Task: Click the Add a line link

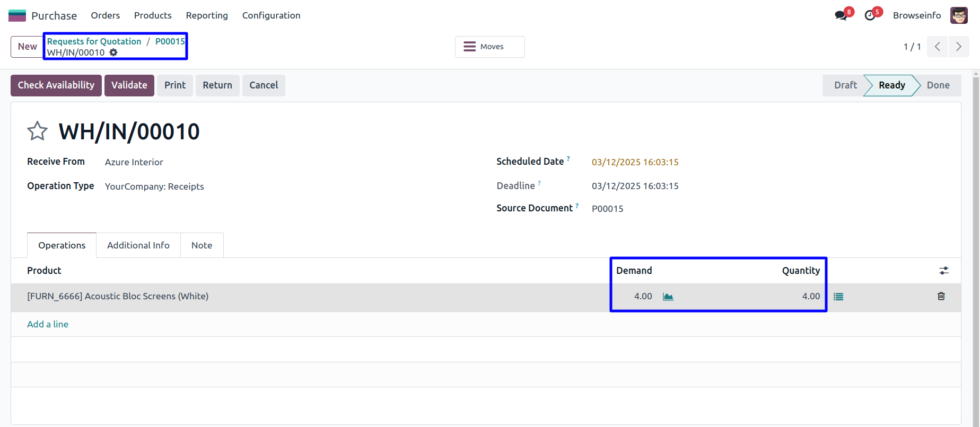Action: (48, 324)
